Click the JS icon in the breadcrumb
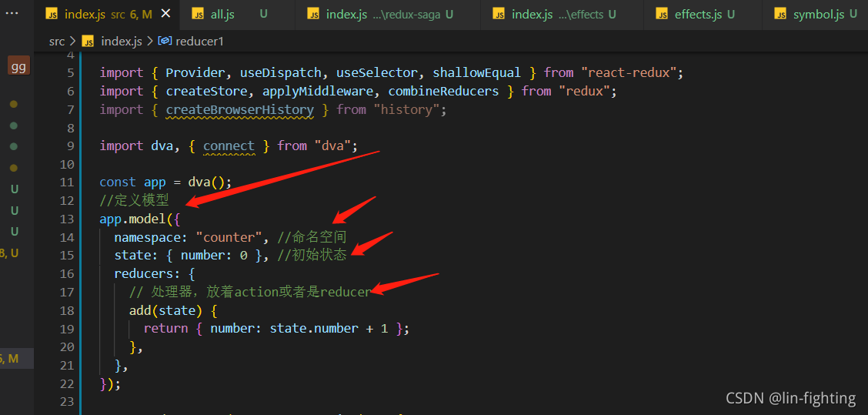The height and width of the screenshot is (415, 868). pyautogui.click(x=88, y=41)
